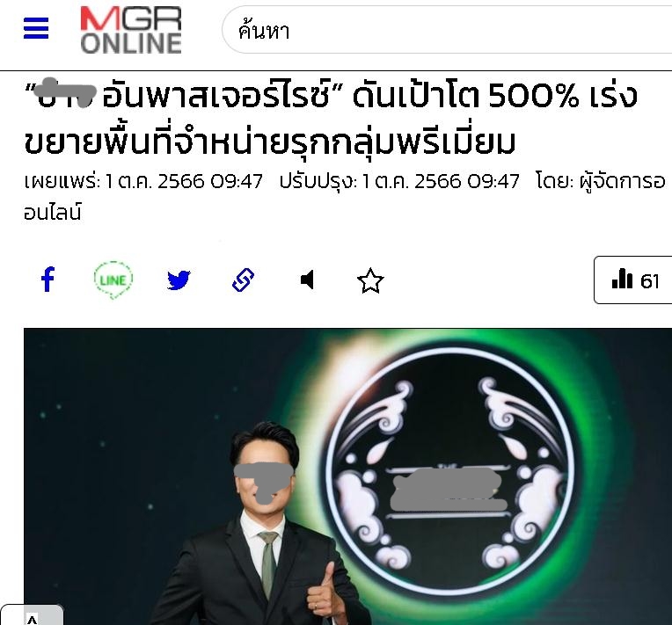Go to the MGR Online homepage logo
This screenshot has width=672, height=625.
(x=131, y=30)
